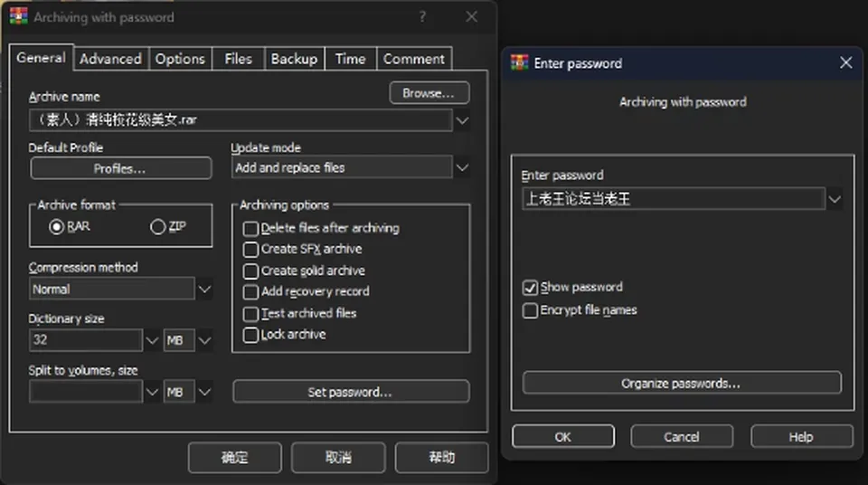Switch to the Comment tab

tap(414, 59)
